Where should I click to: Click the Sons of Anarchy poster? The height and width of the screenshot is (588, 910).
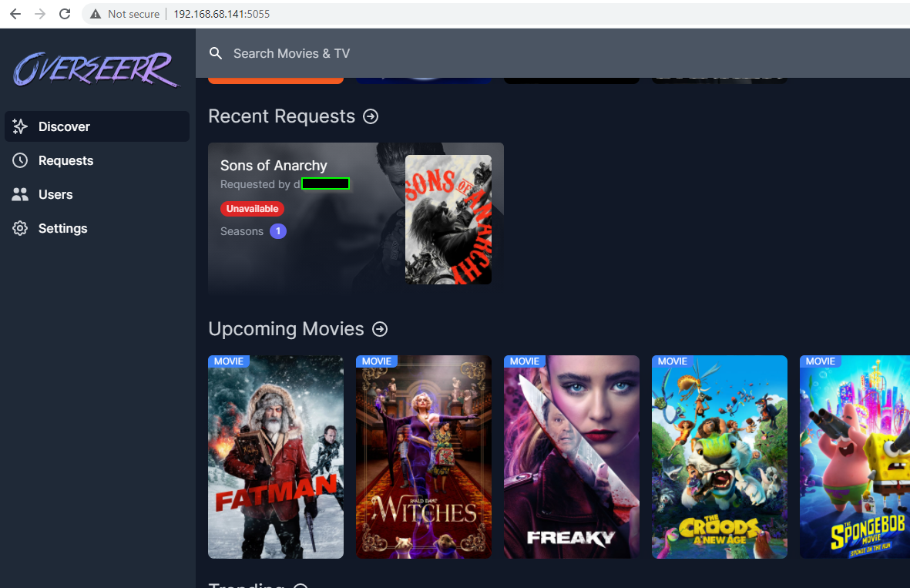[x=448, y=220]
